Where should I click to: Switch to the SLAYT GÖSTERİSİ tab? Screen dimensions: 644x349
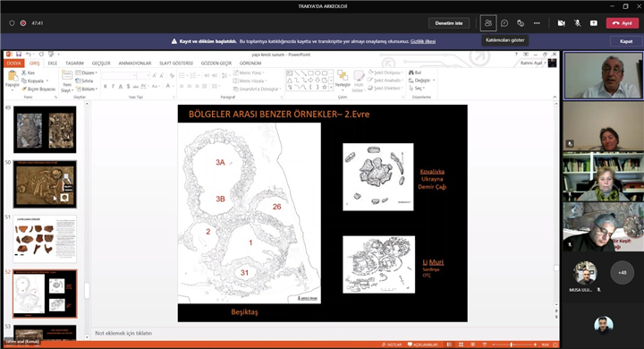tap(176, 63)
